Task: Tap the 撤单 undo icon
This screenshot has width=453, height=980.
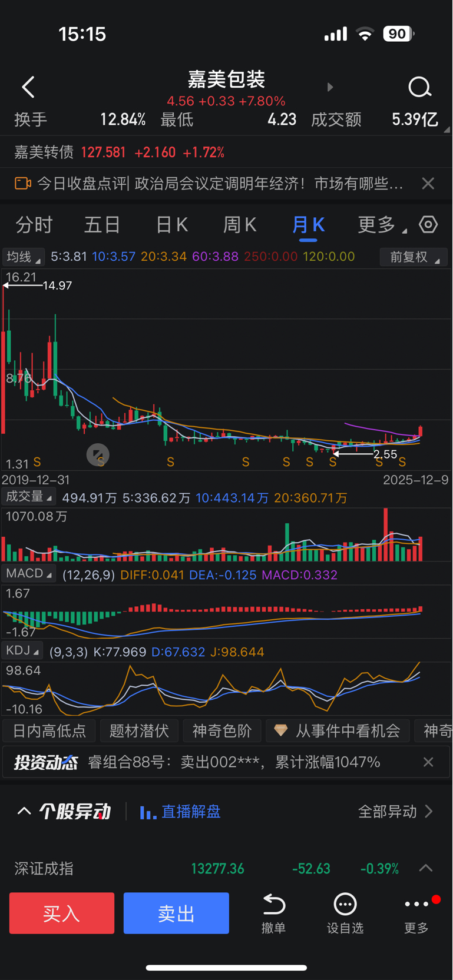Action: click(x=274, y=903)
